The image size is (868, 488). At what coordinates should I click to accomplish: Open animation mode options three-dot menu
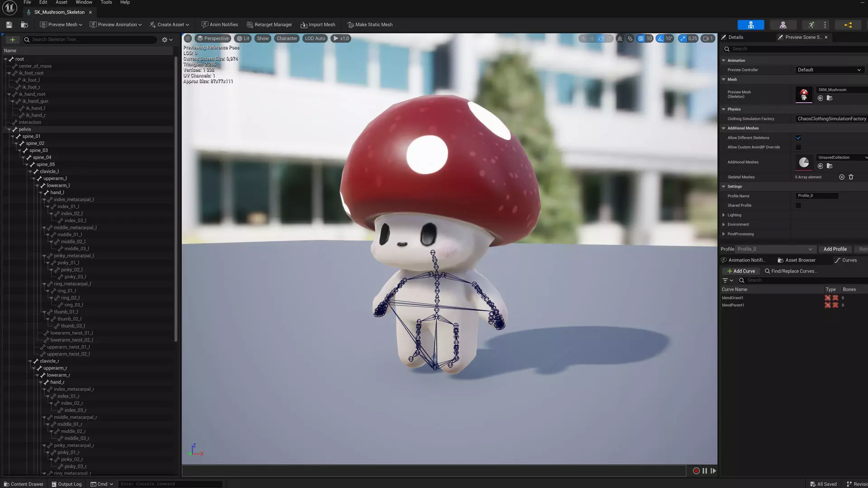pos(825,25)
